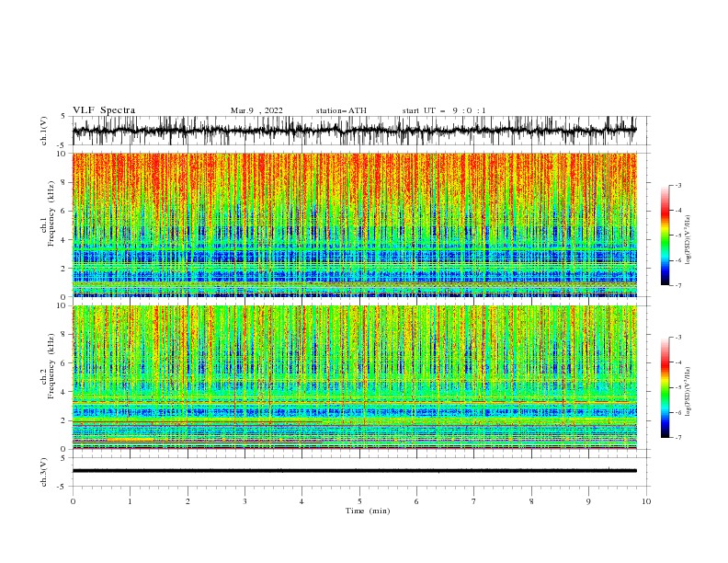728x563 pixels.
Task: Click the ch.1 spectrogram panel
Action: [x=354, y=224]
